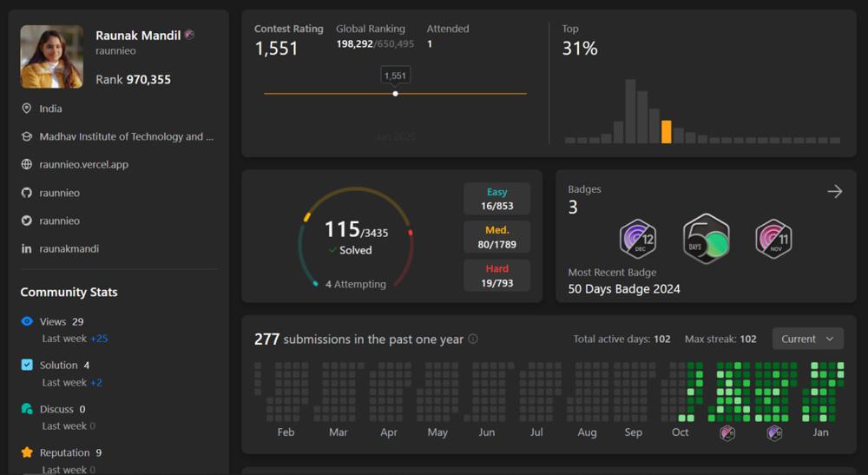
Task: Click the submissions info circle icon
Action: [x=473, y=340]
